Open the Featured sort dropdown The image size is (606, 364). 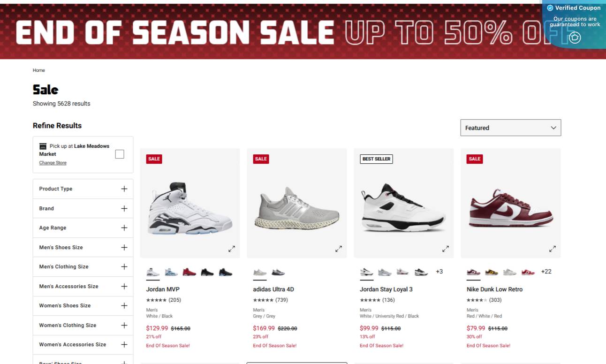510,128
